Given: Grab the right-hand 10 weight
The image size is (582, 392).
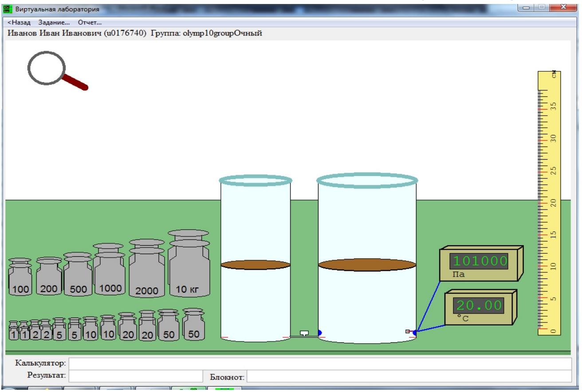Looking at the screenshot, I should point(108,328).
